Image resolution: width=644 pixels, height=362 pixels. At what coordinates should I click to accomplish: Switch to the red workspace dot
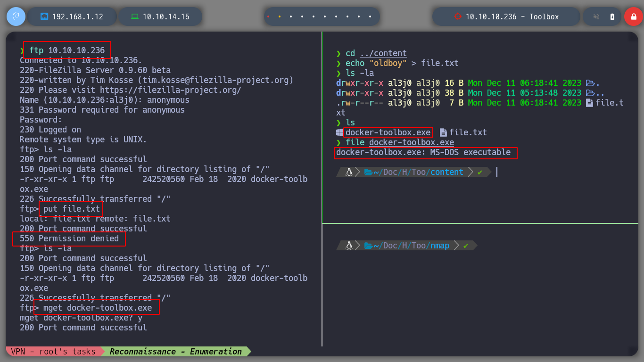[x=268, y=16]
